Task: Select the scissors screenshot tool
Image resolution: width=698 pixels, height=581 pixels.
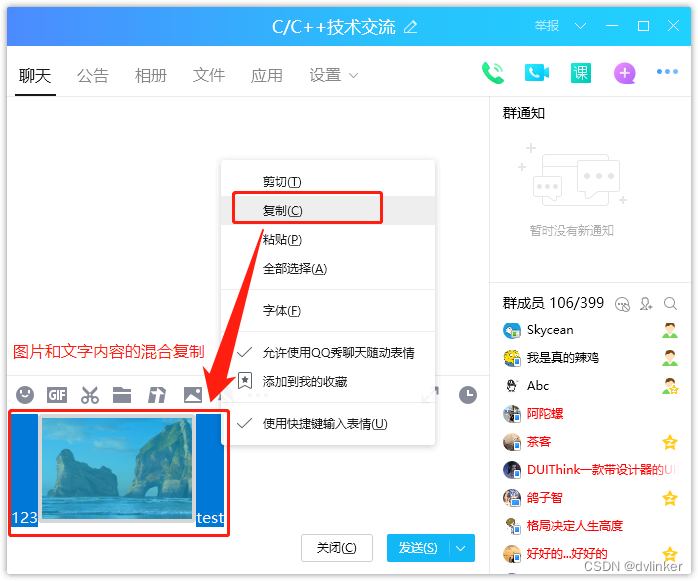Action: [89, 395]
